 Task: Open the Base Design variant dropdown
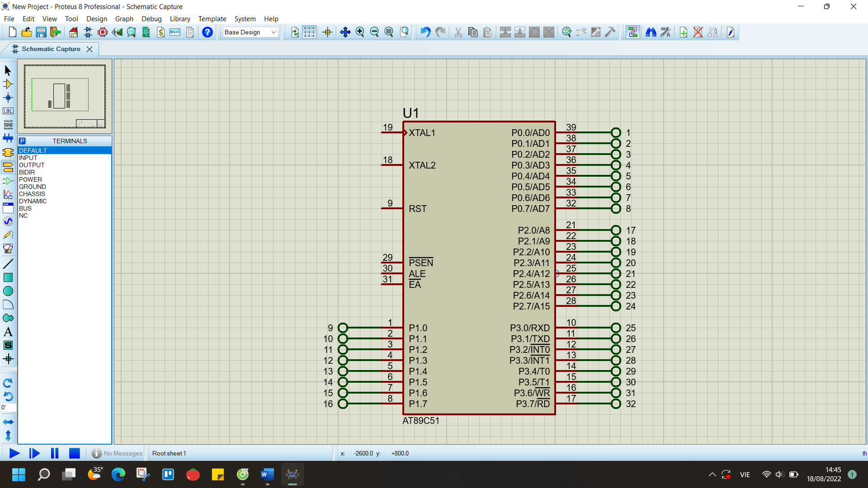click(250, 32)
